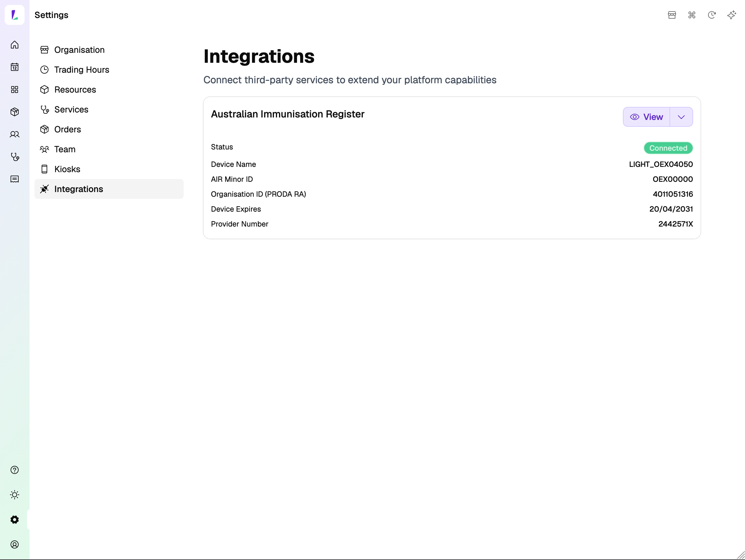Click the Settings title in the header
This screenshot has width=745, height=560.
coord(52,15)
